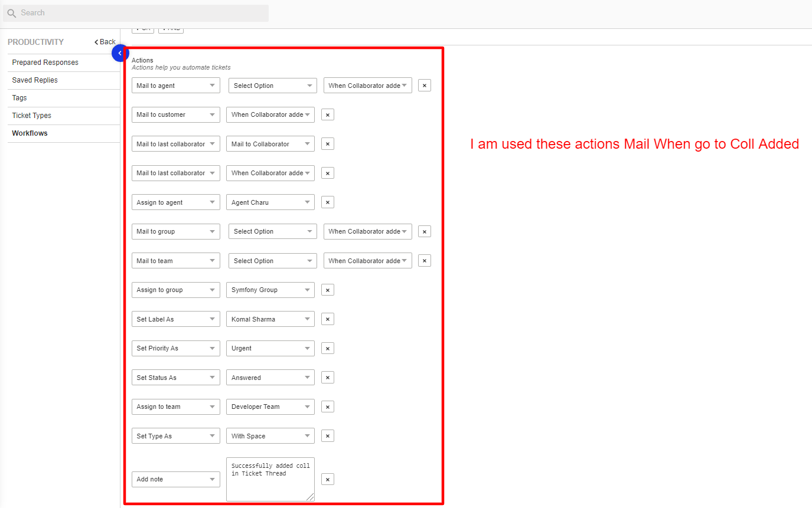
Task: Open Select Option dropdown in Mail to team row
Action: pos(273,261)
